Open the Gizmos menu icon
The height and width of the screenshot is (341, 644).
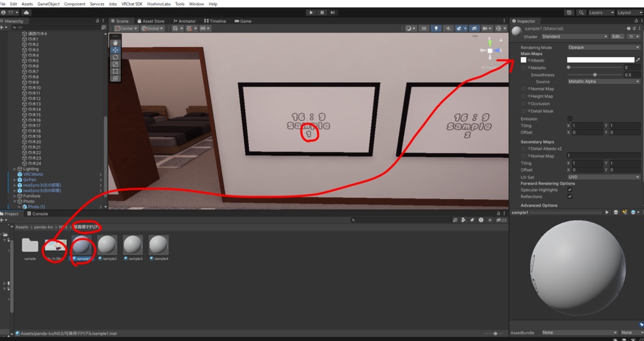(499, 28)
